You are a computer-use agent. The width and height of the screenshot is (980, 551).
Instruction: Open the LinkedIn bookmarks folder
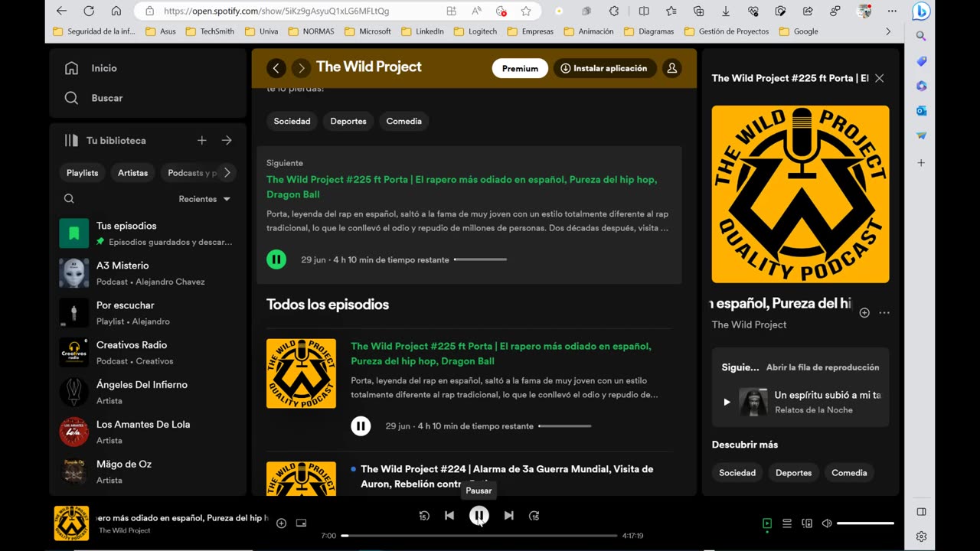tap(423, 31)
